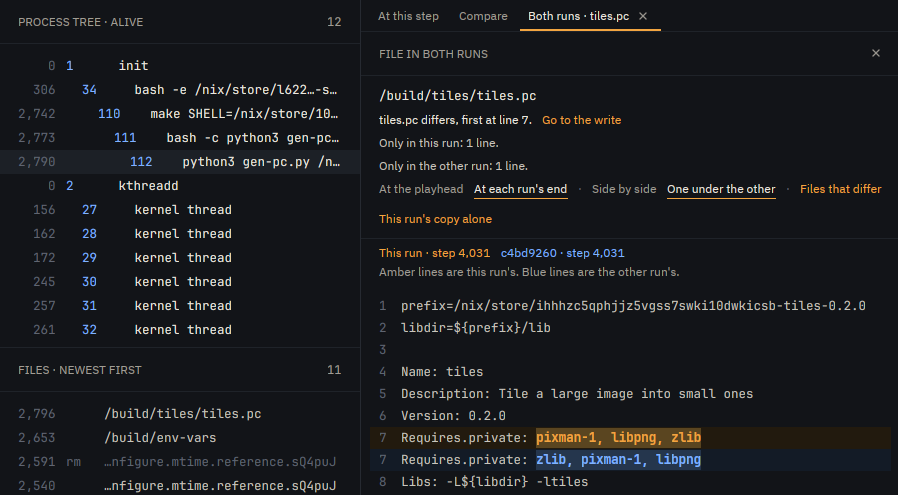
Task: Choose "At each run's end" option
Action: tap(521, 189)
